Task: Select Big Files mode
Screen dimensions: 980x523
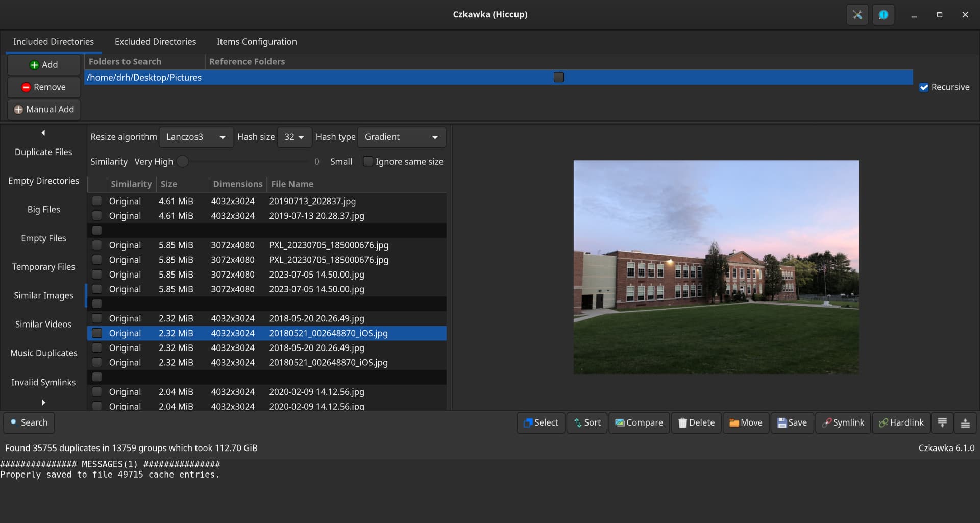Action: 43,209
